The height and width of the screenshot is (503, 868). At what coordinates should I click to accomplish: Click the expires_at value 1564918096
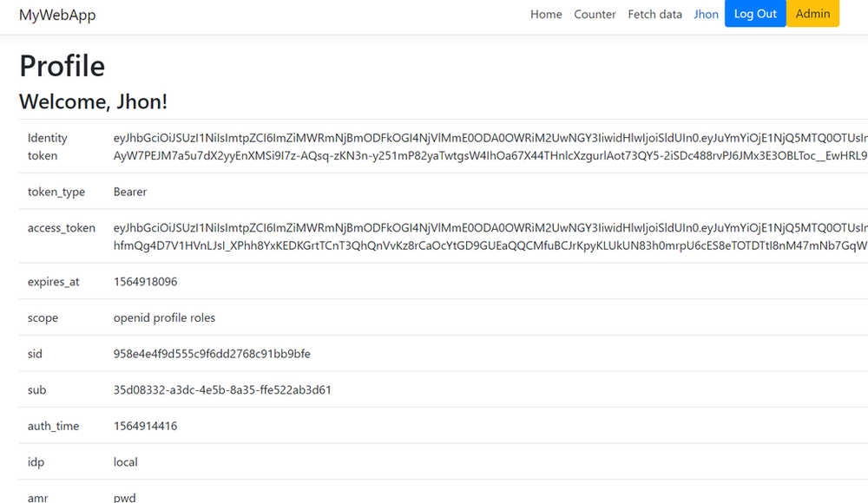point(145,282)
